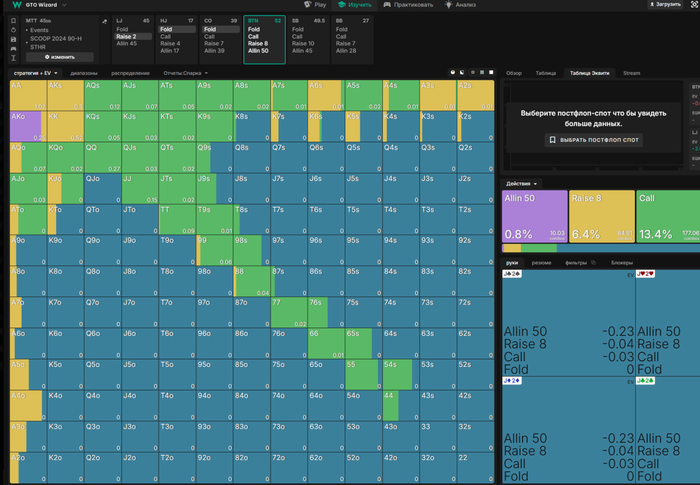Screen dimensions: 700x485
Task: Click the GTO Wizard logo icon
Action: [x=17, y=5]
